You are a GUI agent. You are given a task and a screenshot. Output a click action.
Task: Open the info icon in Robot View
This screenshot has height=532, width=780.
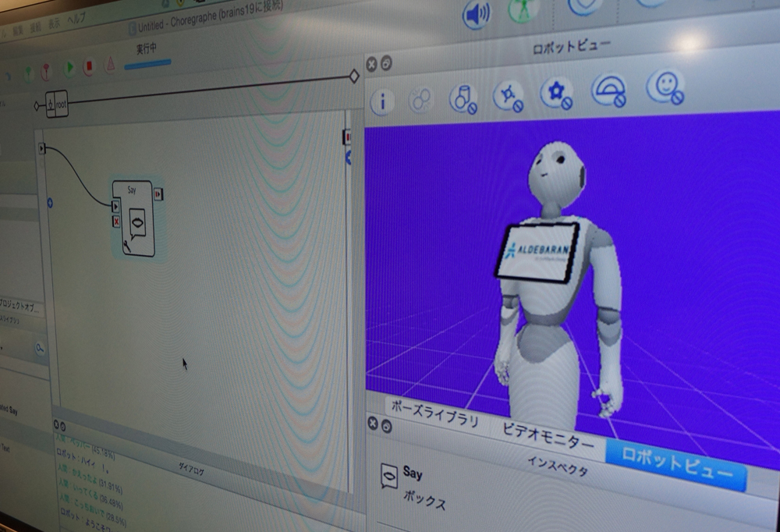pyautogui.click(x=381, y=101)
